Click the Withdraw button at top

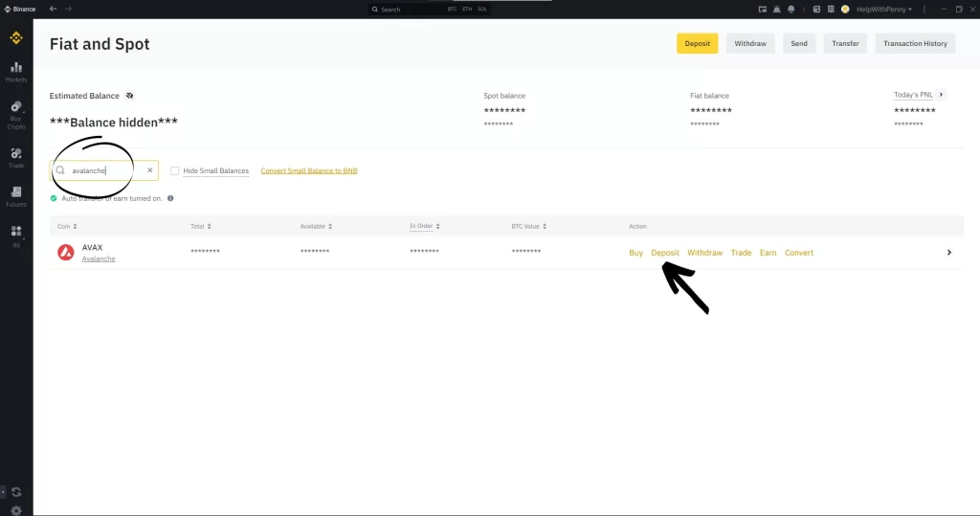point(750,44)
